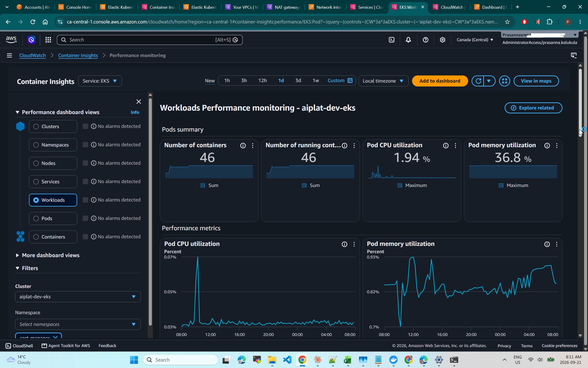This screenshot has height=368, width=588.
Task: Select the Services view radio button
Action: coord(36,181)
